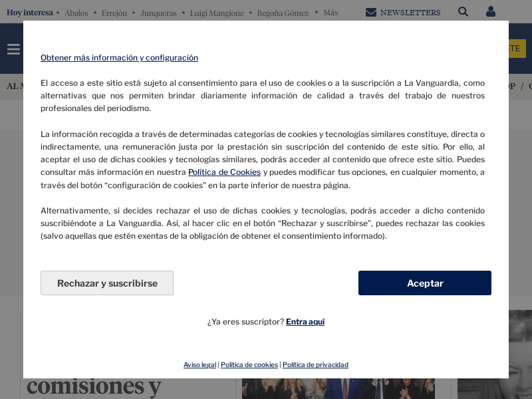Viewport: 532px width, 399px height.
Task: Open the Más trending topics link
Action: [x=331, y=13]
